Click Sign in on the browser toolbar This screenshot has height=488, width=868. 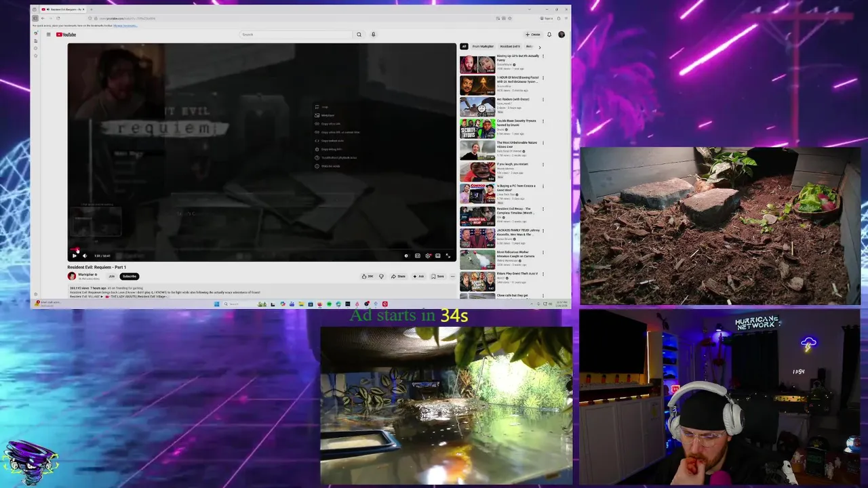point(546,18)
